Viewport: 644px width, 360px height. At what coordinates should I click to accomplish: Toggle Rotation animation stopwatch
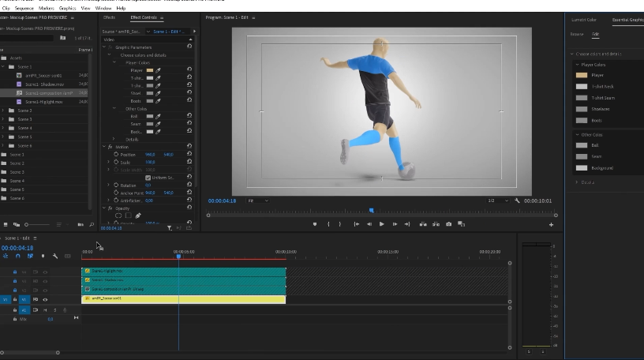tap(116, 186)
